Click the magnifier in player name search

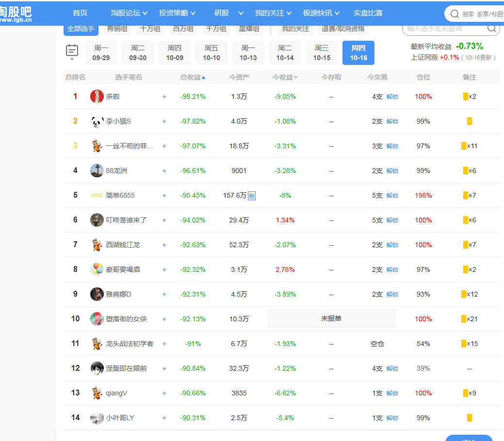(x=491, y=28)
